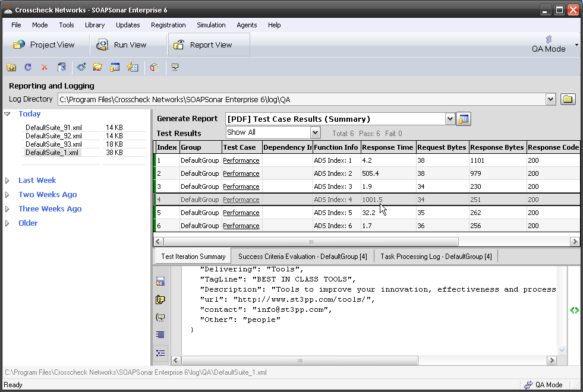Image resolution: width=583 pixels, height=392 pixels.
Task: Click the green angle brackets icon
Action: coord(575,310)
